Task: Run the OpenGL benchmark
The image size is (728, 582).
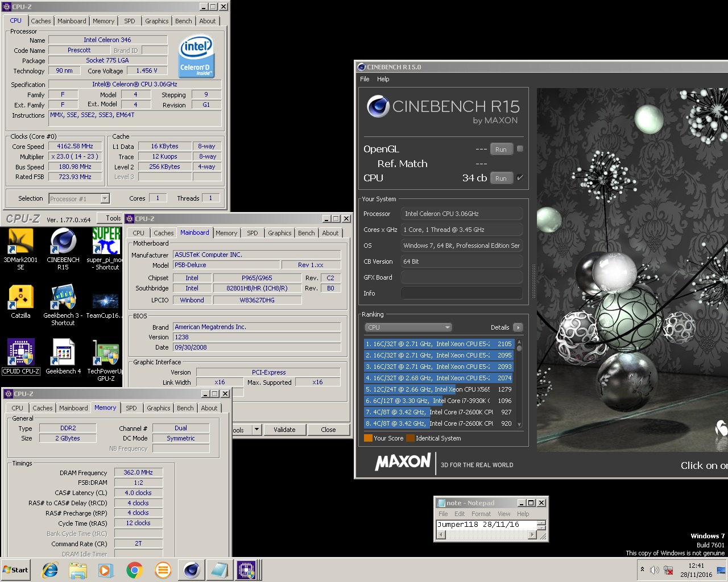Action: click(x=500, y=149)
